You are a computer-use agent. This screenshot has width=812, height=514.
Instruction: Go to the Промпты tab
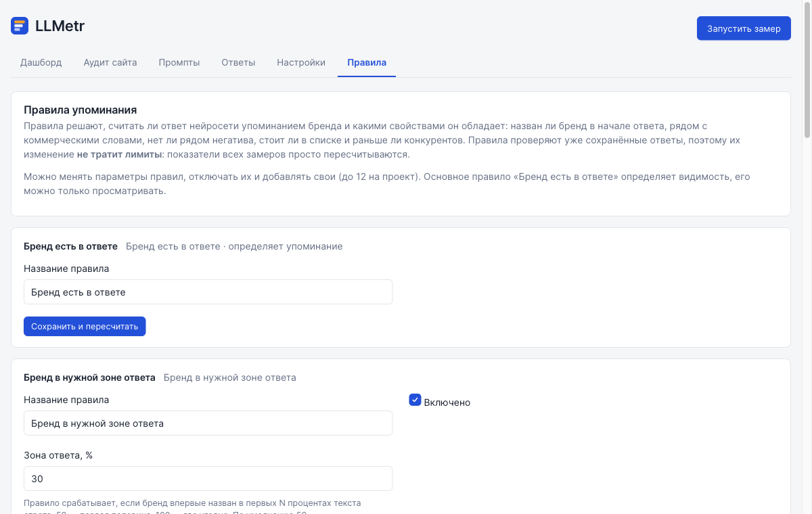point(179,63)
